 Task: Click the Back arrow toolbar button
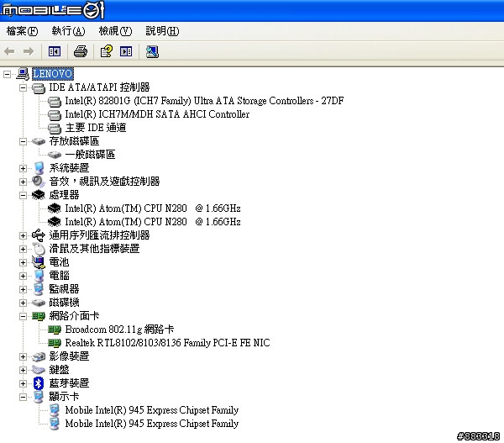click(9, 51)
